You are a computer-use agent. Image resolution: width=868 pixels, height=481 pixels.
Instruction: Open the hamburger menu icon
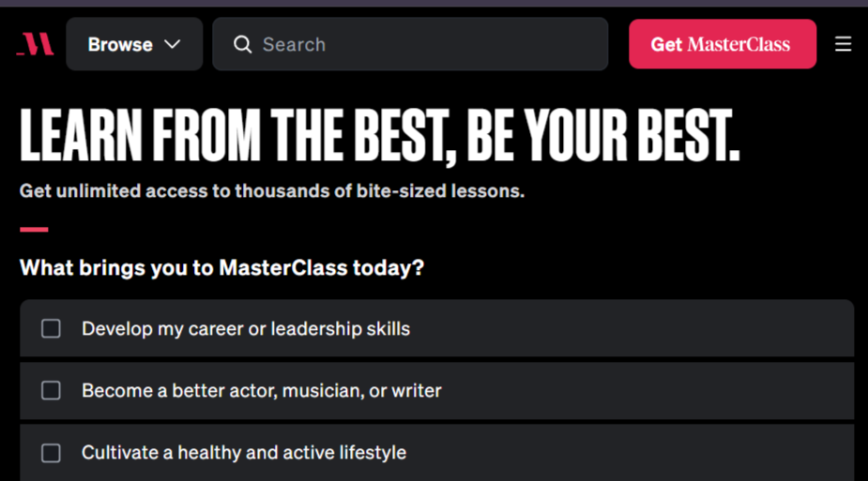click(843, 44)
